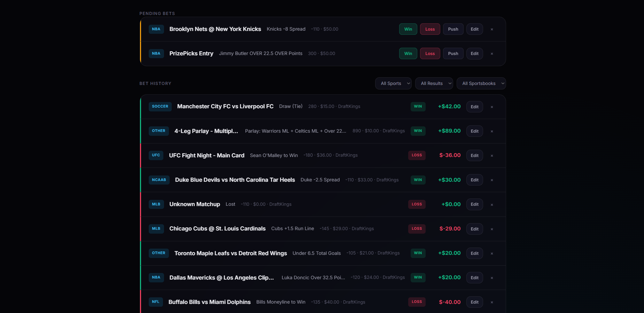Edit the UFC Fight Night bet
This screenshot has height=313, width=644.
pos(475,156)
